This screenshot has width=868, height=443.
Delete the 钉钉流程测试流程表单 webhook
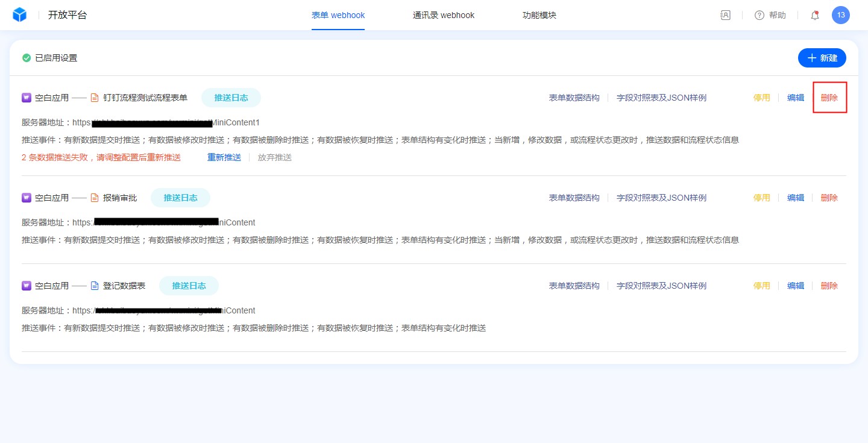click(x=829, y=98)
